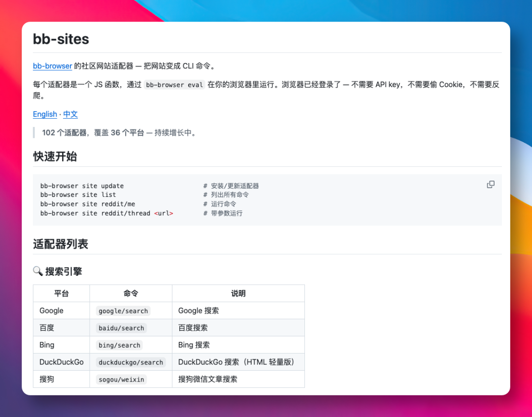Switch to the English README

[x=45, y=114]
